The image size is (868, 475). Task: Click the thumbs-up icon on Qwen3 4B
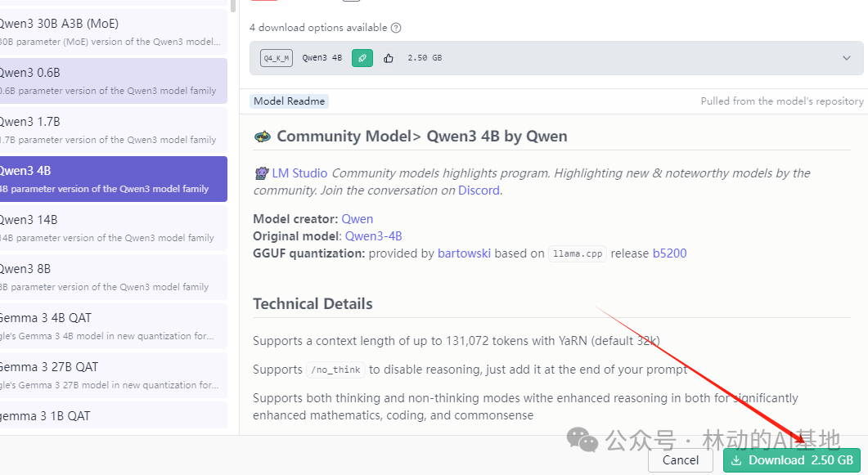pyautogui.click(x=389, y=58)
